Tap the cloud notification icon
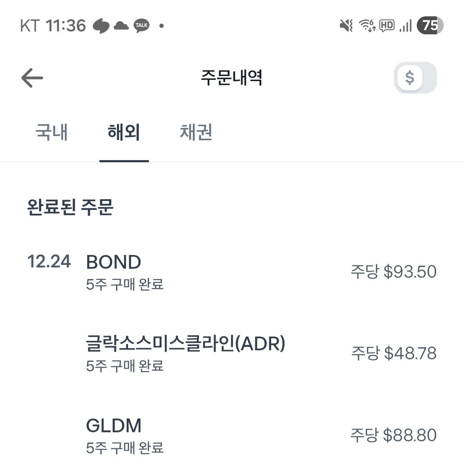This screenshot has width=464, height=476. pyautogui.click(x=121, y=26)
